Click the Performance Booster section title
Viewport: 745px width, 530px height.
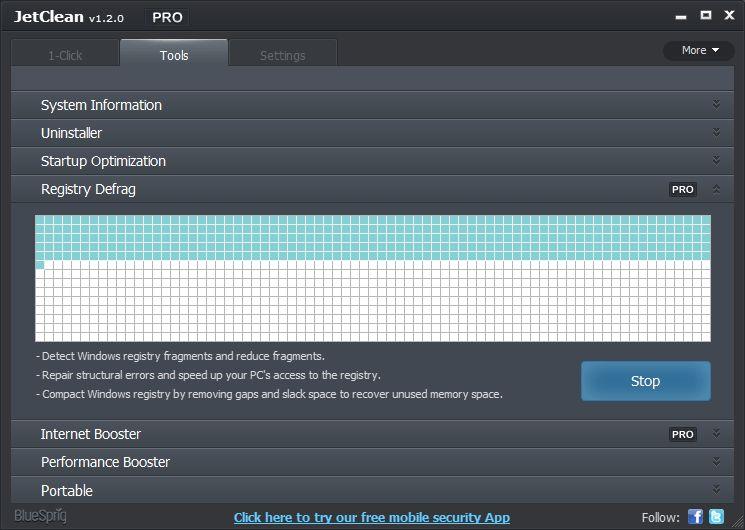[x=105, y=462]
